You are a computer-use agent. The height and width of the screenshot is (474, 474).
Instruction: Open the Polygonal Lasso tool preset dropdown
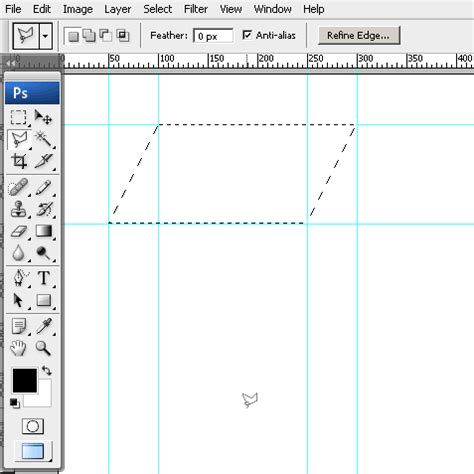[x=45, y=36]
